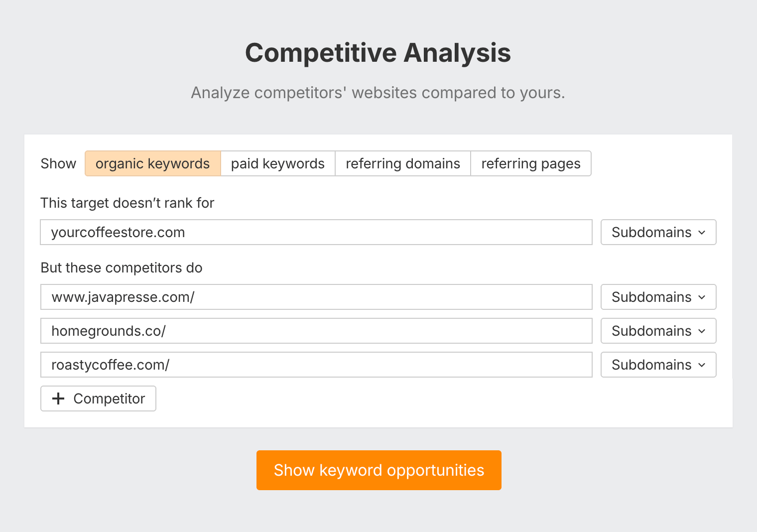Select the organic keywords tab
Screen dimensions: 757x532
(x=152, y=163)
